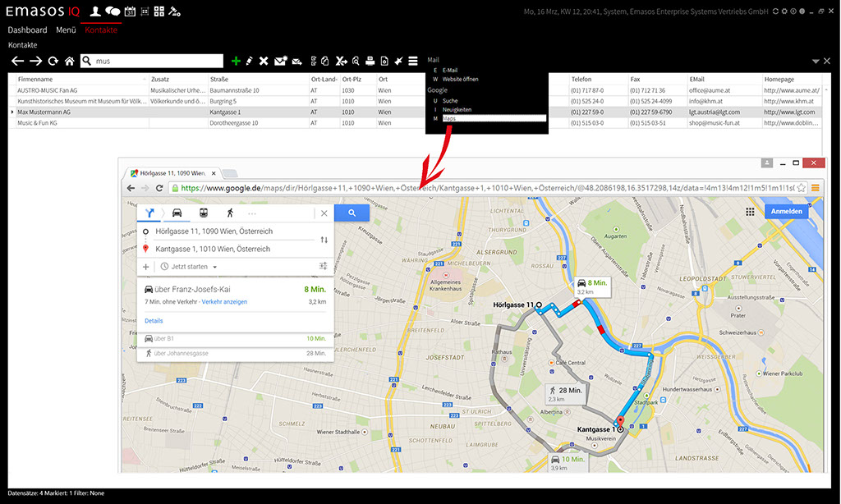Click the swap start and destination arrows
This screenshot has width=841, height=504.
324,240
